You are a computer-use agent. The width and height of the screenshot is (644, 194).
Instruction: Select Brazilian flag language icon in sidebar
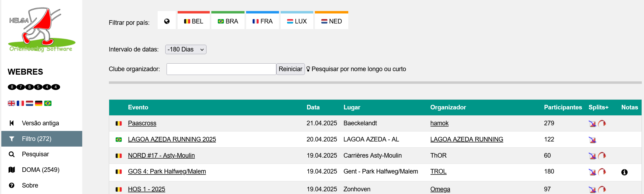pos(48,103)
